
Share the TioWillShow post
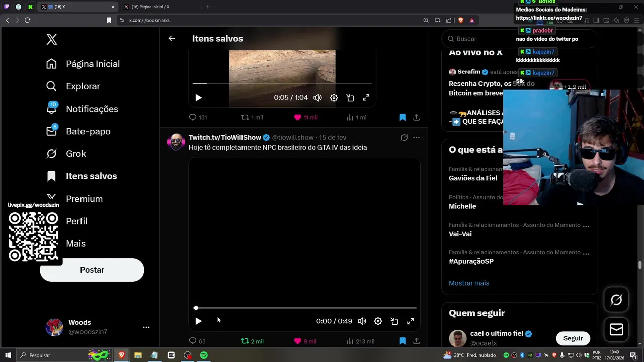pyautogui.click(x=416, y=341)
